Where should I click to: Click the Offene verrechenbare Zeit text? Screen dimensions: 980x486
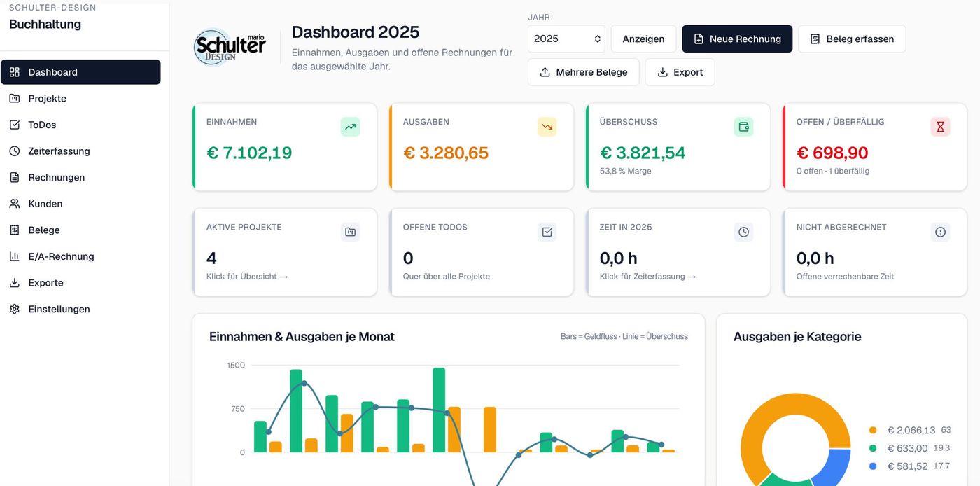[845, 277]
